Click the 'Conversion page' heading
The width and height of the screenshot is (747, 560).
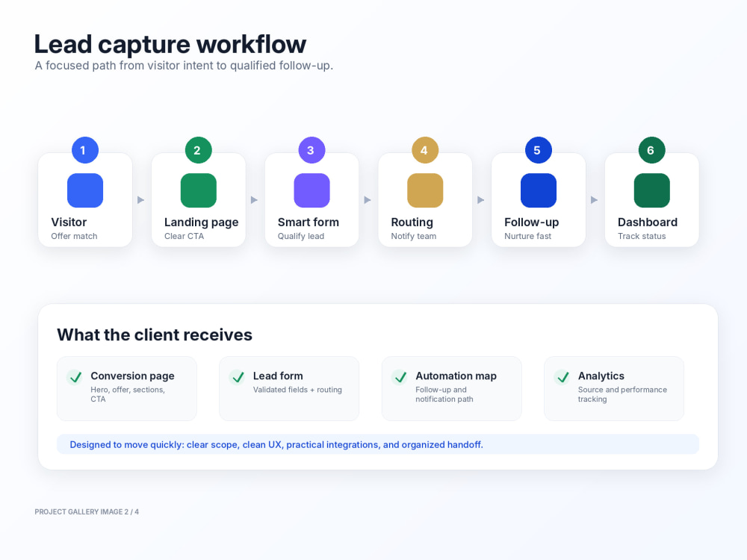point(132,376)
